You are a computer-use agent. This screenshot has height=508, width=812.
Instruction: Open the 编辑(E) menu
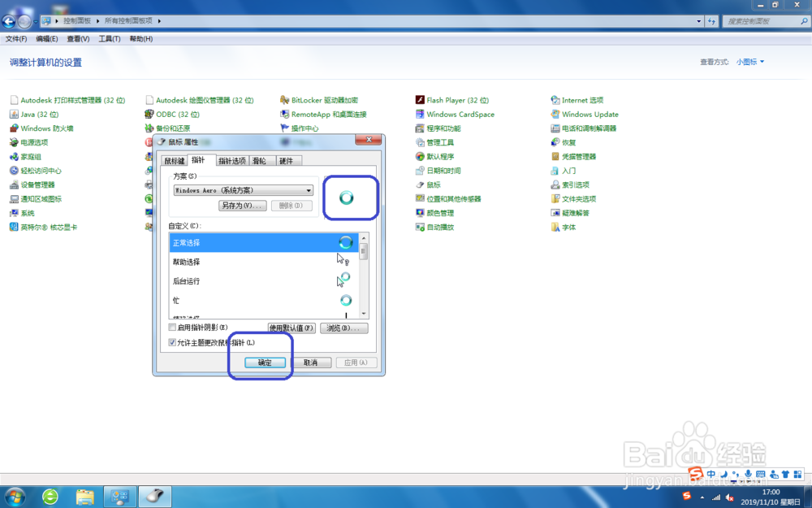pos(46,39)
